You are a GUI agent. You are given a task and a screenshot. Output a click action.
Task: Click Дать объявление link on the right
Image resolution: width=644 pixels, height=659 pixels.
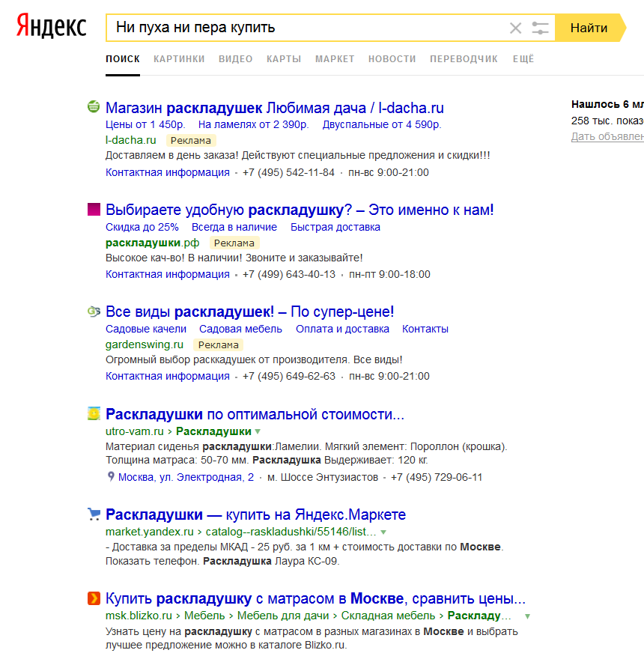[x=607, y=136]
